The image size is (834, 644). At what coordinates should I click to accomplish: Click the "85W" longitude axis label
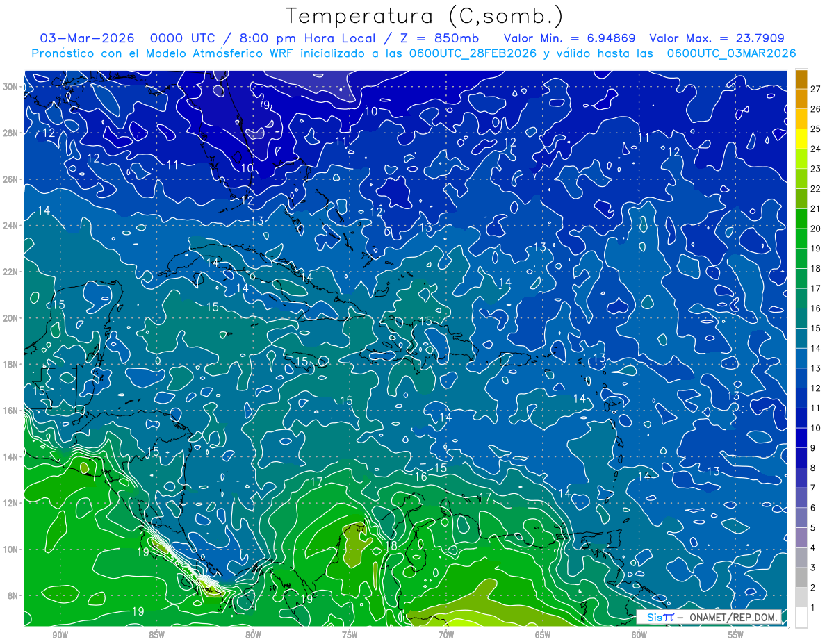tap(156, 635)
